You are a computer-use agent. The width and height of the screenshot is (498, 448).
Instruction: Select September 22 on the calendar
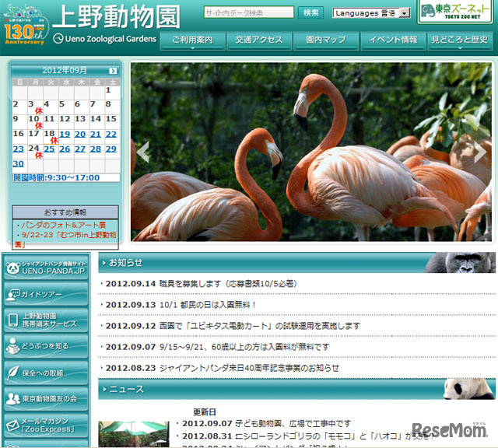coord(110,135)
